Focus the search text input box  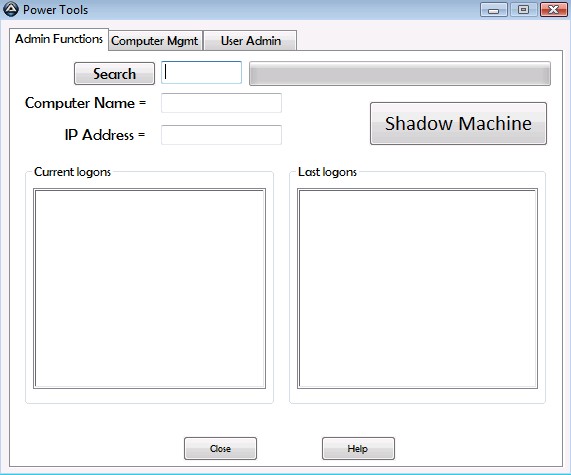[201, 72]
